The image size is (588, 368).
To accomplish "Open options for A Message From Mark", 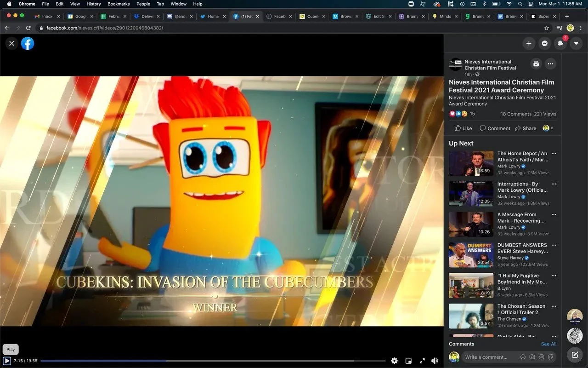I will point(554,214).
